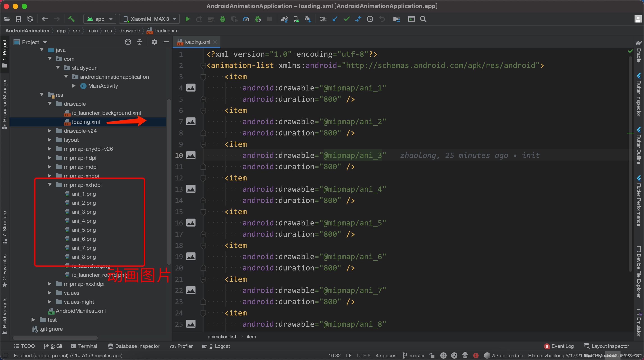The height and width of the screenshot is (360, 644).
Task: Open Git history clock icon
Action: 370,19
